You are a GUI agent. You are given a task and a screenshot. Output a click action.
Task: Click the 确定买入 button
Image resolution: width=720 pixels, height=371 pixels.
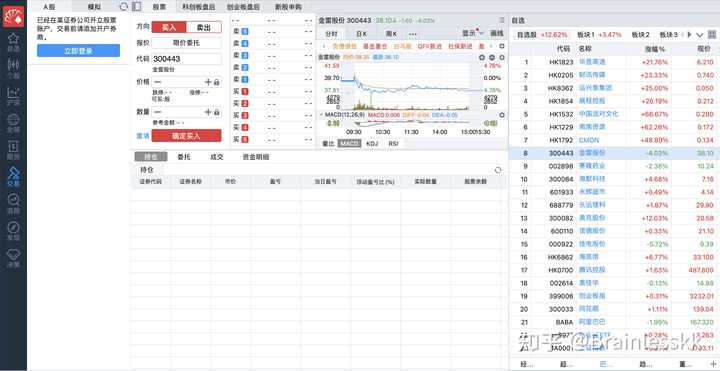186,136
